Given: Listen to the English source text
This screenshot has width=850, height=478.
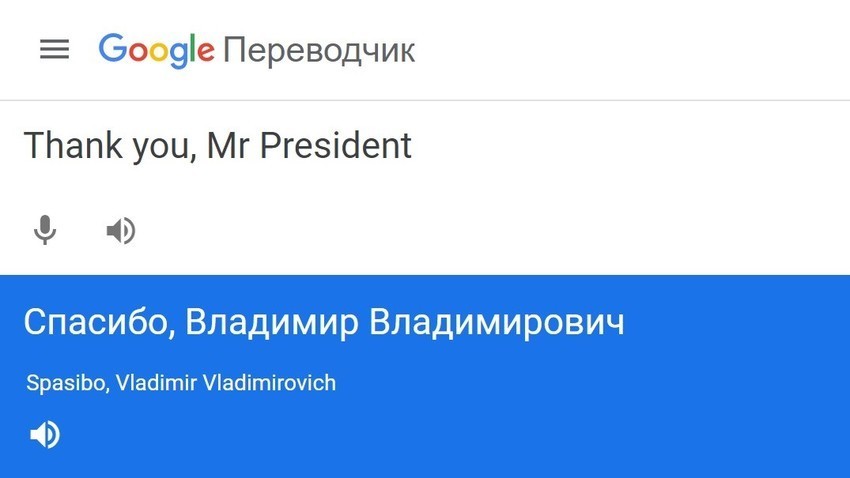Looking at the screenshot, I should pyautogui.click(x=121, y=230).
